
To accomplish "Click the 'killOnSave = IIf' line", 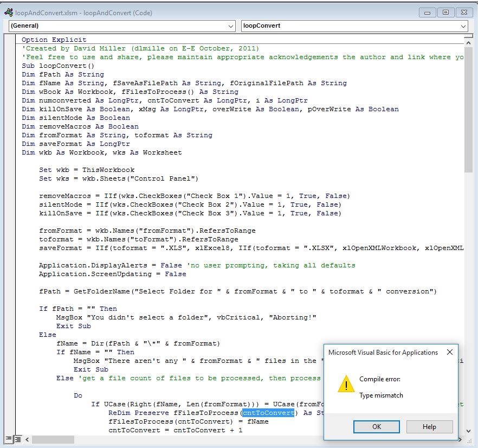I will pyautogui.click(x=190, y=213).
